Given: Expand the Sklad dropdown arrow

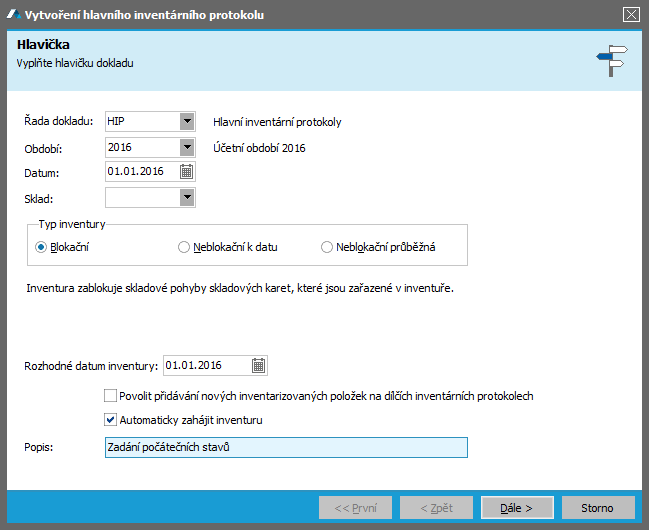Looking at the screenshot, I should 186,197.
